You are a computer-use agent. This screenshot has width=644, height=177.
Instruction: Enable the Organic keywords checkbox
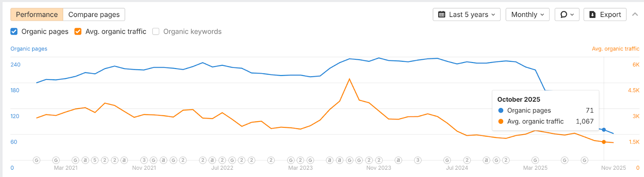click(x=156, y=31)
